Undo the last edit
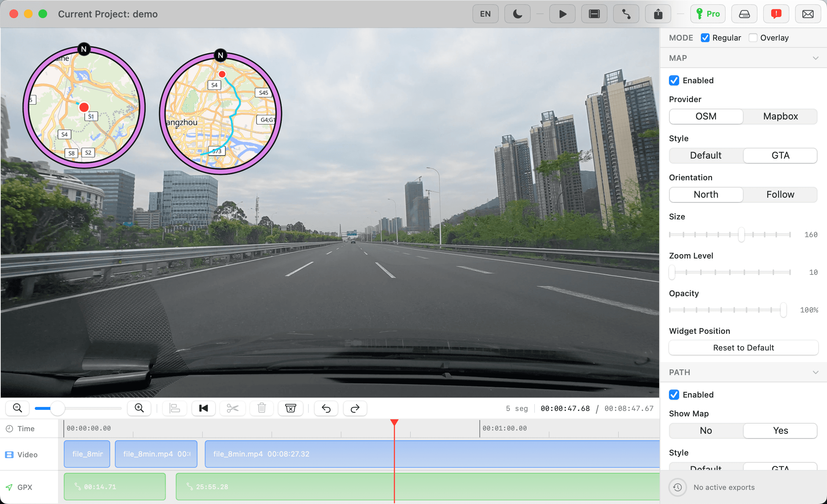 pyautogui.click(x=326, y=408)
